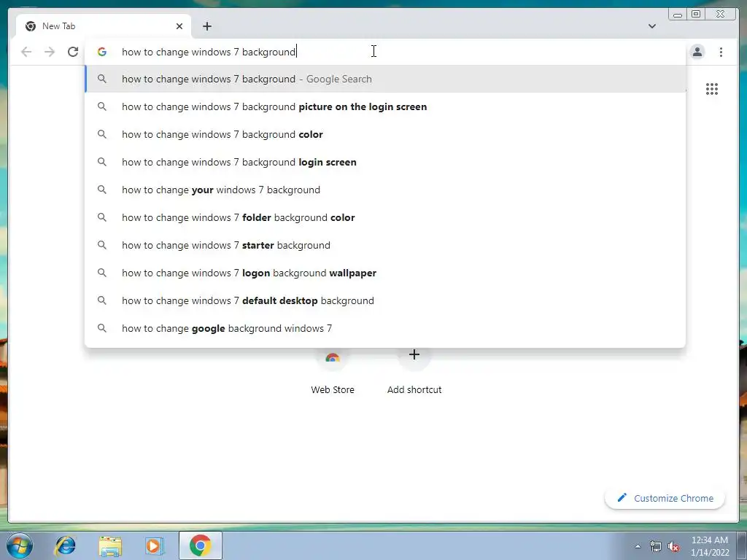Screen dimensions: 747x560
Task: Click the back navigation arrow
Action: click(26, 52)
